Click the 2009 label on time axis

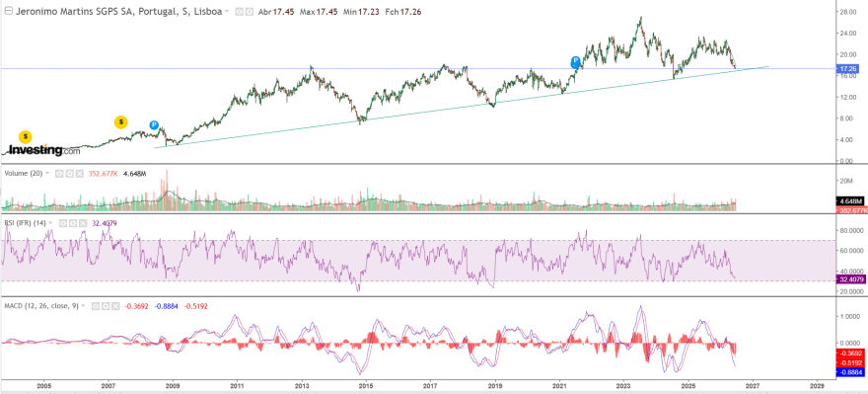pos(173,385)
